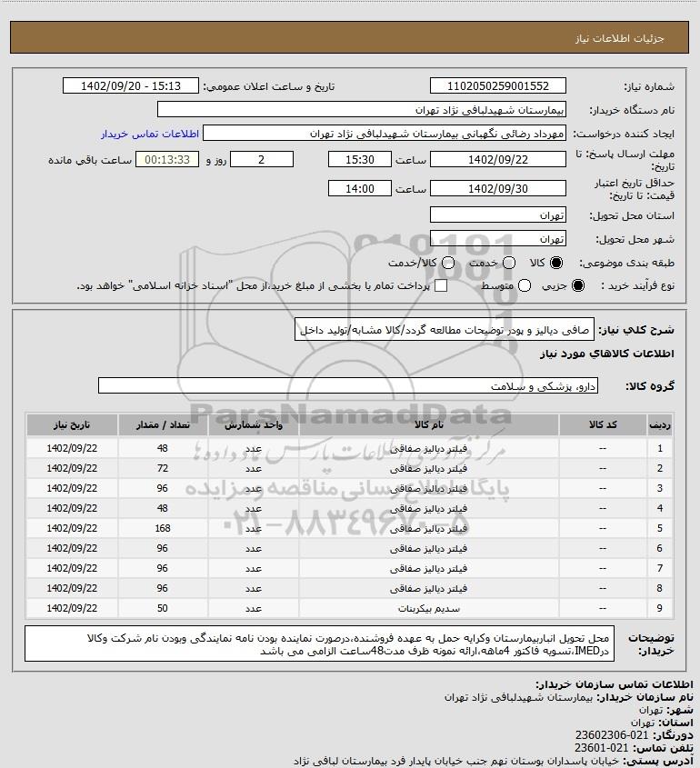Select the کالا radio button
This screenshot has height=768, width=700.
[556, 263]
